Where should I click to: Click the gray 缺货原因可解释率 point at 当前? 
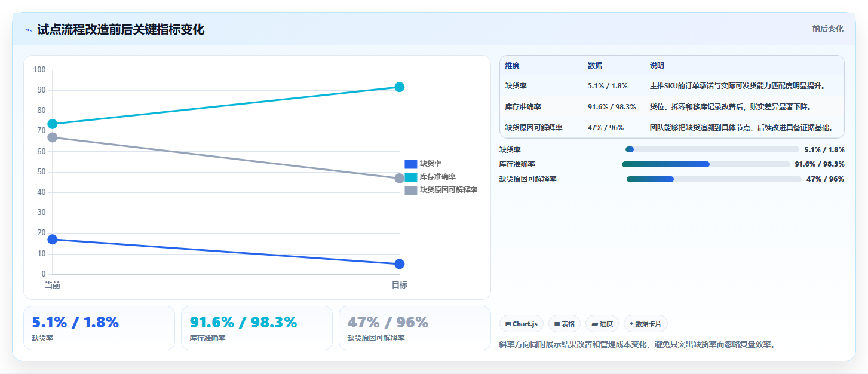point(53,137)
